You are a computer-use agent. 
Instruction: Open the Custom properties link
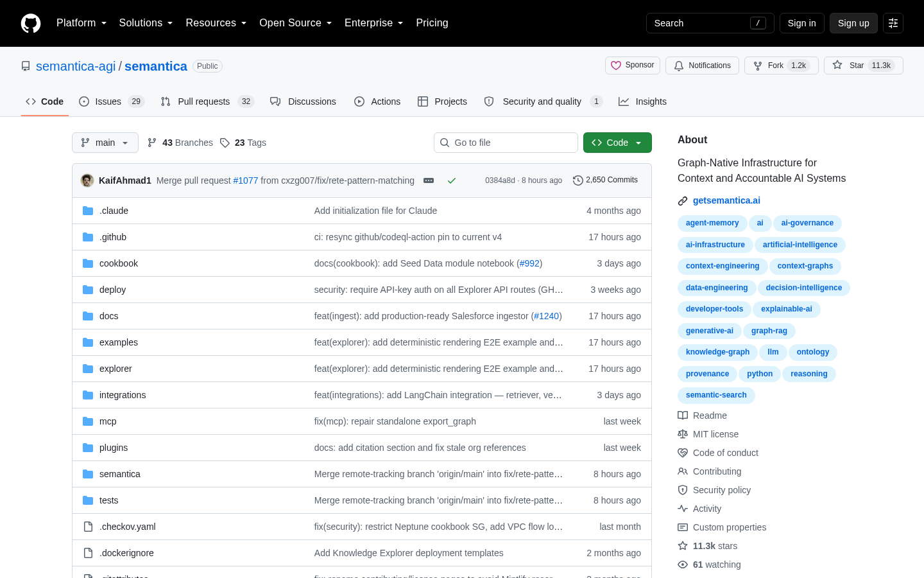722,527
